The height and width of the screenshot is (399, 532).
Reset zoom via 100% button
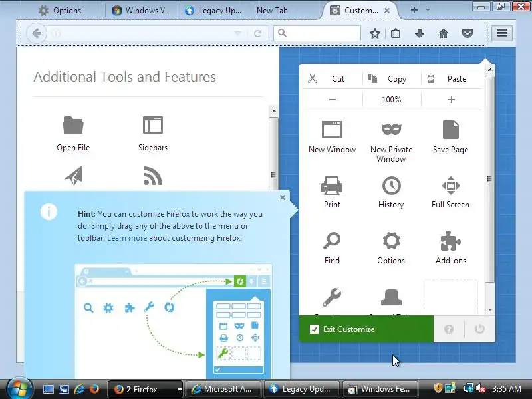[392, 99]
